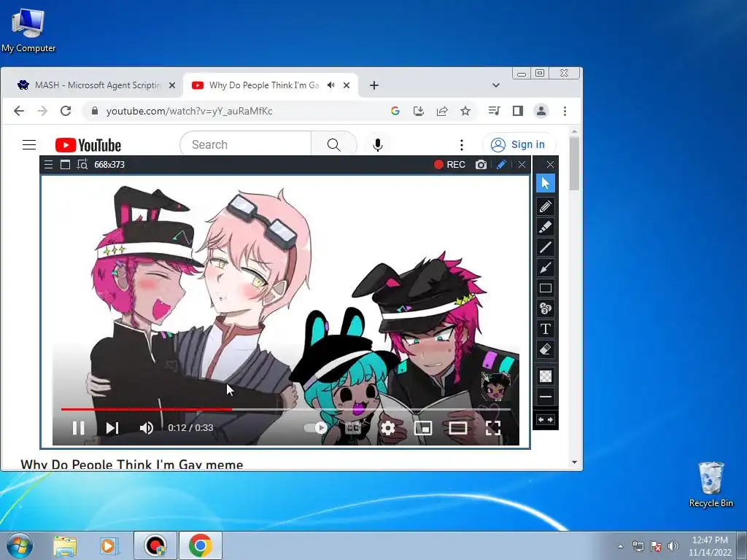Start recording with the REC button
The image size is (747, 560).
coord(449,164)
